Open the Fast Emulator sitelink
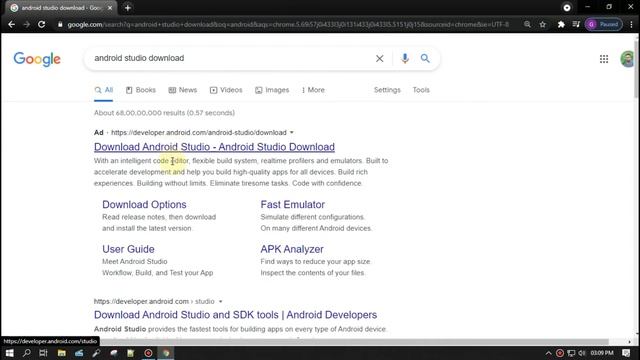This screenshot has width=640, height=360. 293,204
